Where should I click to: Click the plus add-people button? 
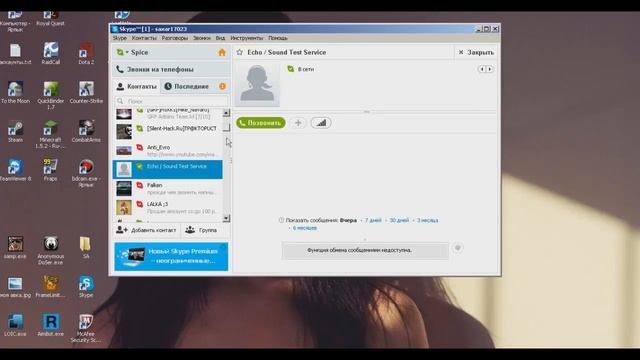click(x=298, y=123)
